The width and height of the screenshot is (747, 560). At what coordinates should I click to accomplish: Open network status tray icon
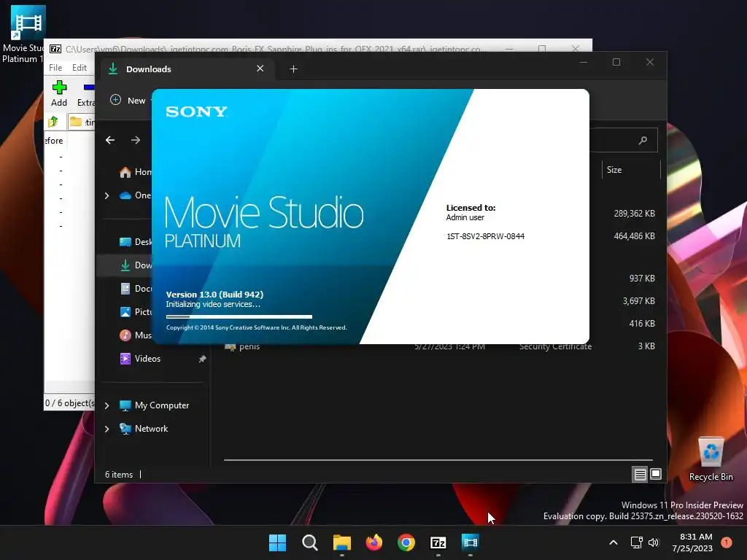636,542
